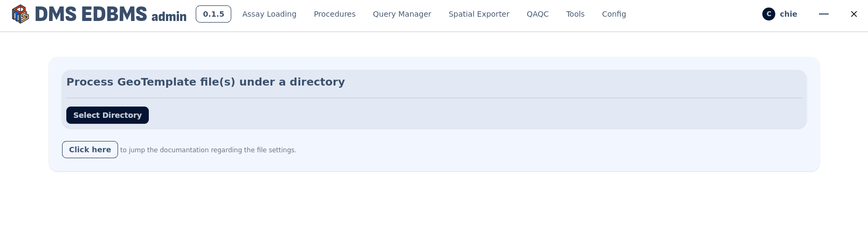This screenshot has width=868, height=233.
Task: Click the DMS EDBMS cube logo icon
Action: 20,14
